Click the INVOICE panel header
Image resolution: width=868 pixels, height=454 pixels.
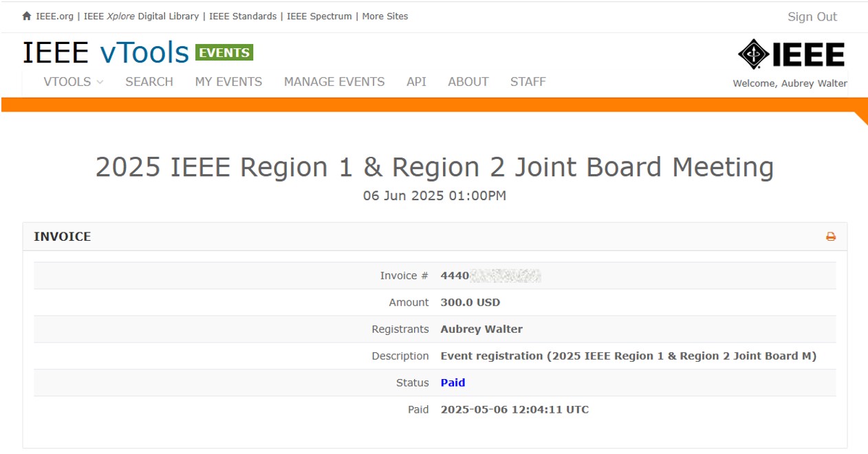tap(435, 237)
